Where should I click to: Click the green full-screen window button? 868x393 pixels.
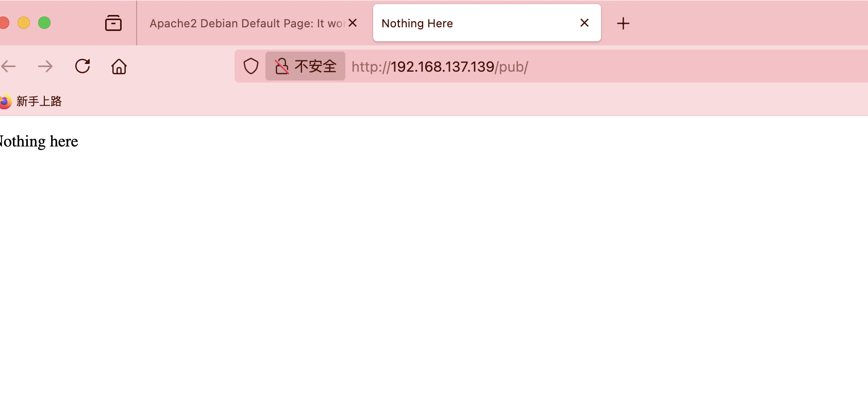(44, 23)
